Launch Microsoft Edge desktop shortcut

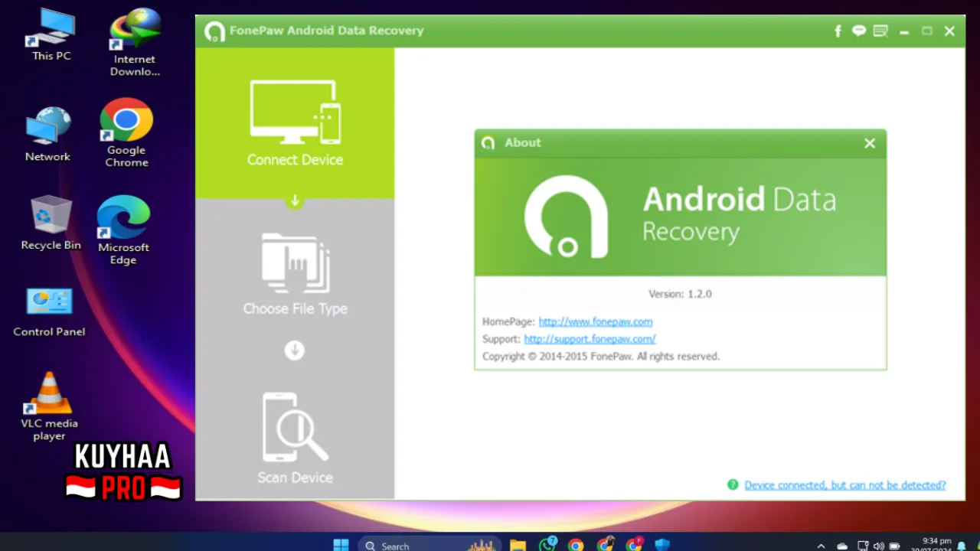pos(123,230)
